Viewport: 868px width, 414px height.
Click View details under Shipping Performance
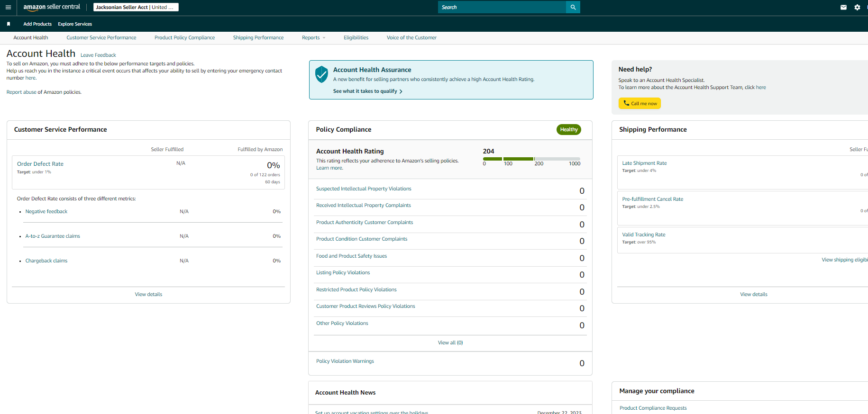tap(754, 294)
